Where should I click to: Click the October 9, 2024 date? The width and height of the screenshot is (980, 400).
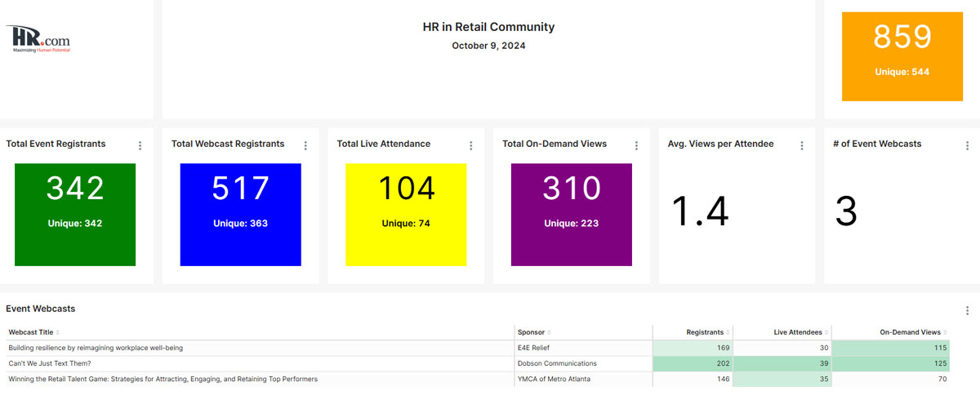tap(488, 46)
